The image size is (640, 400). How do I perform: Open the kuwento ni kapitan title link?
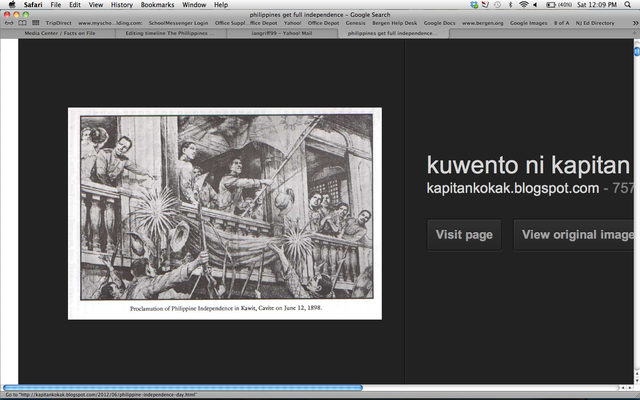pyautogui.click(x=528, y=165)
